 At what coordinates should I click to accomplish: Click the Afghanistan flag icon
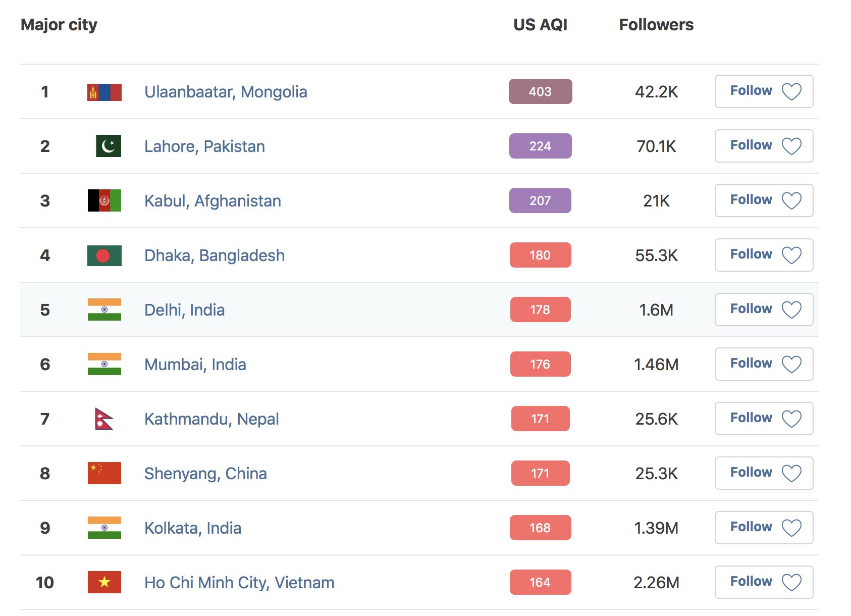pos(104,200)
